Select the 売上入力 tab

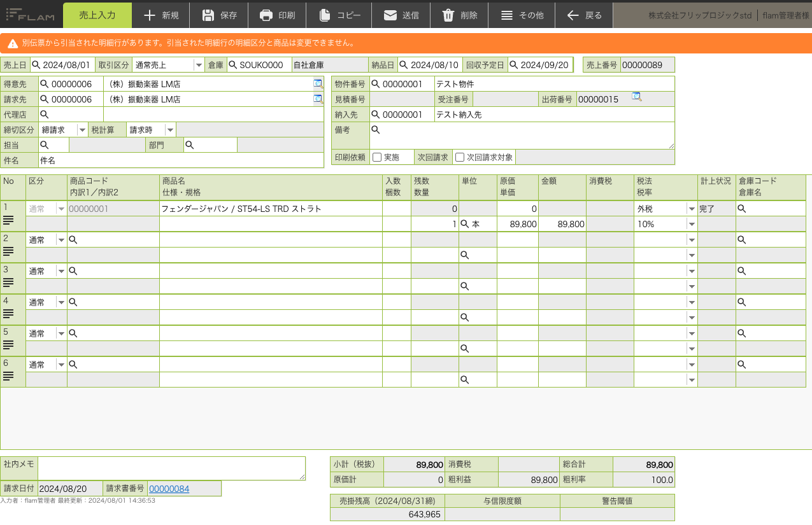(97, 15)
